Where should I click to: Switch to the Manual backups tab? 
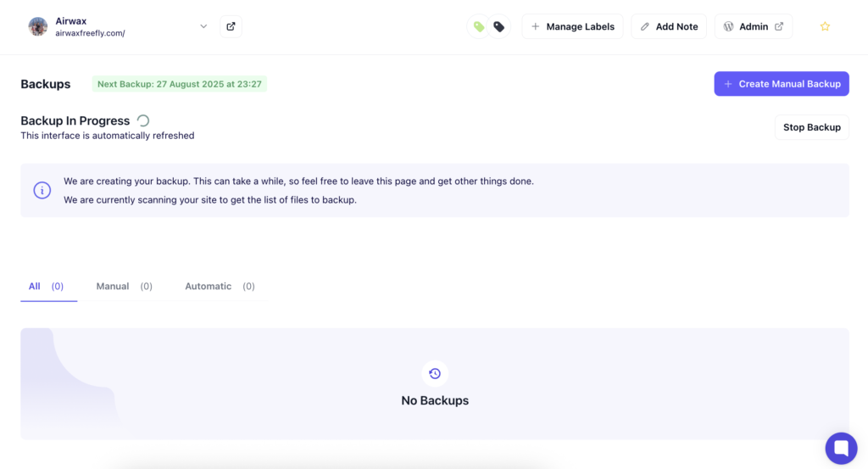pyautogui.click(x=124, y=287)
